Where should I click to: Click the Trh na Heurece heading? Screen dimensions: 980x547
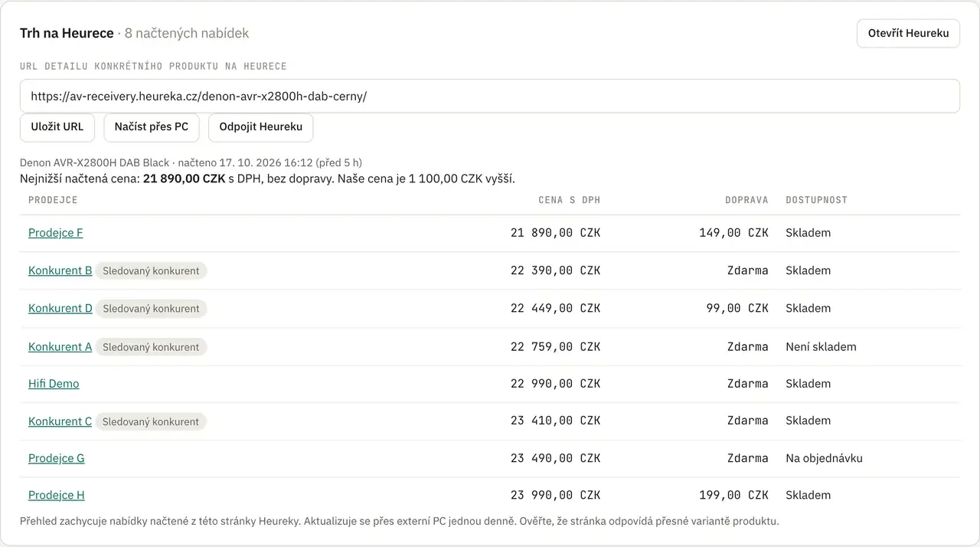[x=67, y=33]
